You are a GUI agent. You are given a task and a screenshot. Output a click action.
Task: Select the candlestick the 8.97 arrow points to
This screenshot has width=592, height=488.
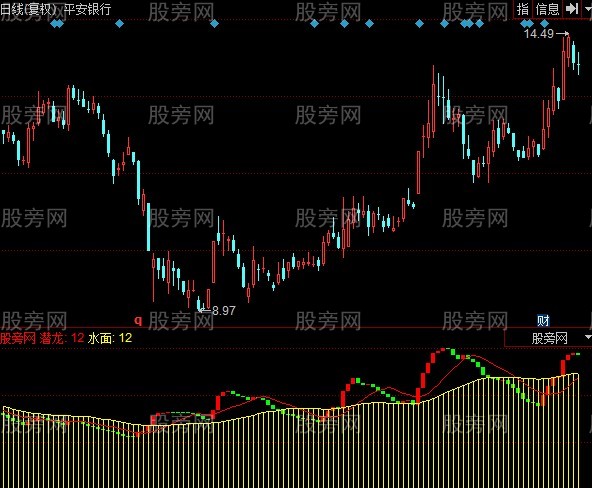click(x=199, y=304)
